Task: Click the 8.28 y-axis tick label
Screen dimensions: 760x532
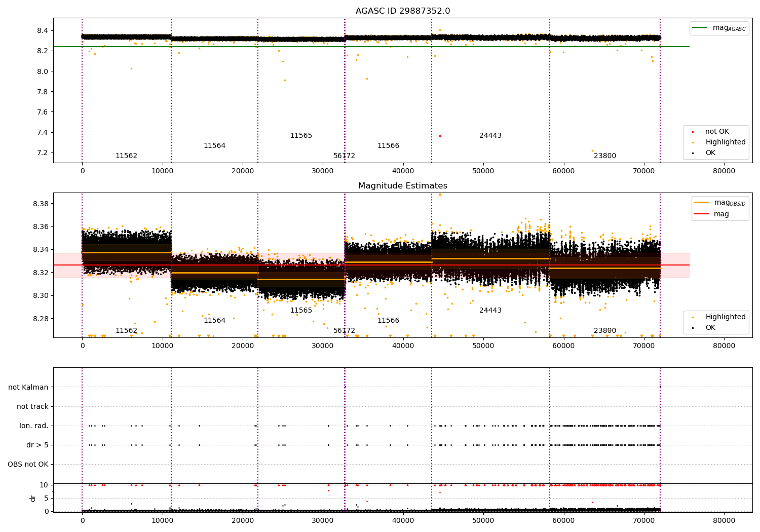Action: tap(41, 319)
